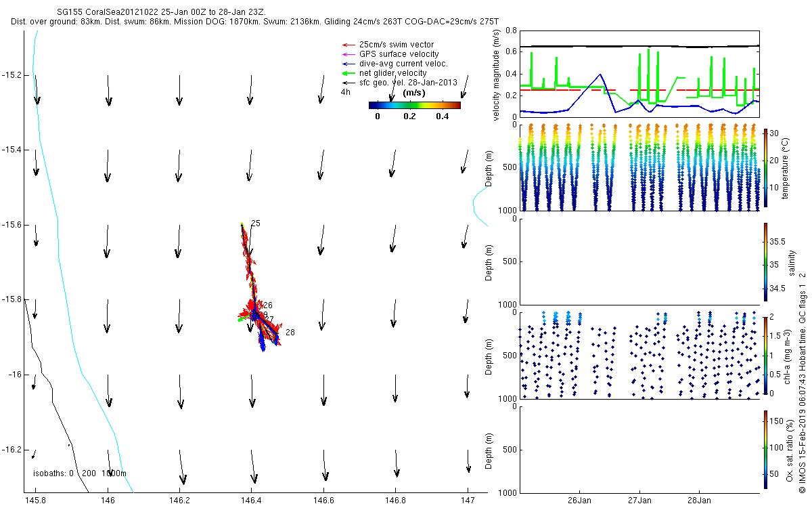Click the 147 longitude tick label

[468, 500]
